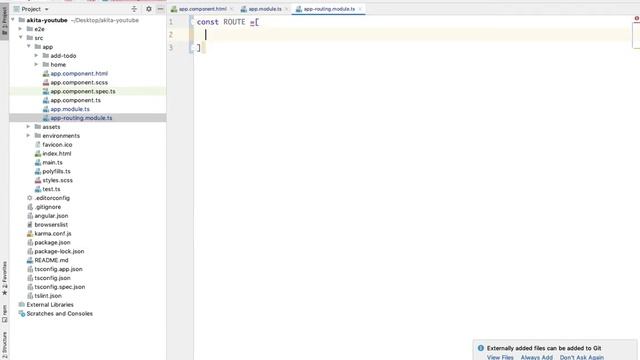Screen dimensions: 640x360
Task: Toggle the code fold marker on line 1
Action: (192, 22)
